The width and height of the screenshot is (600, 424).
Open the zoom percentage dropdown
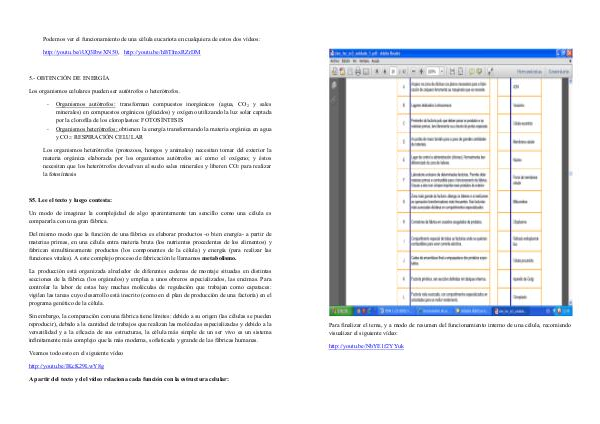pos(442,70)
